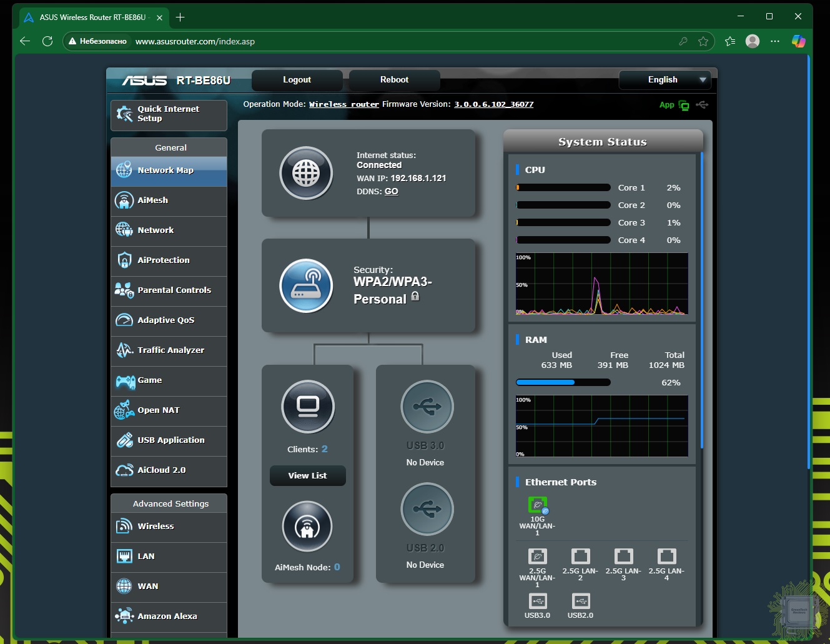Click the 2.5G WAN/LAN-1 port icon
The image size is (830, 644).
point(537,556)
